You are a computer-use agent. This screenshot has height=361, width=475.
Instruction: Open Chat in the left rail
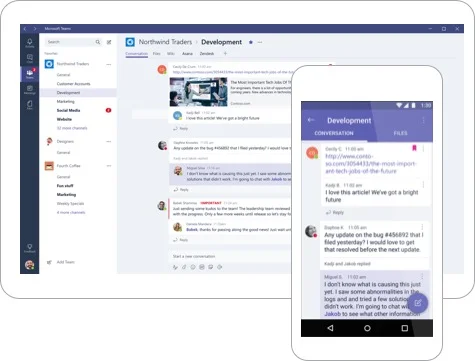point(30,58)
